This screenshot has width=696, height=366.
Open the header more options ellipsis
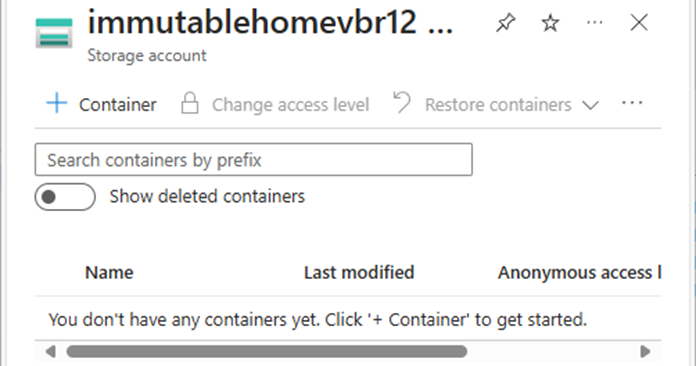click(x=595, y=22)
